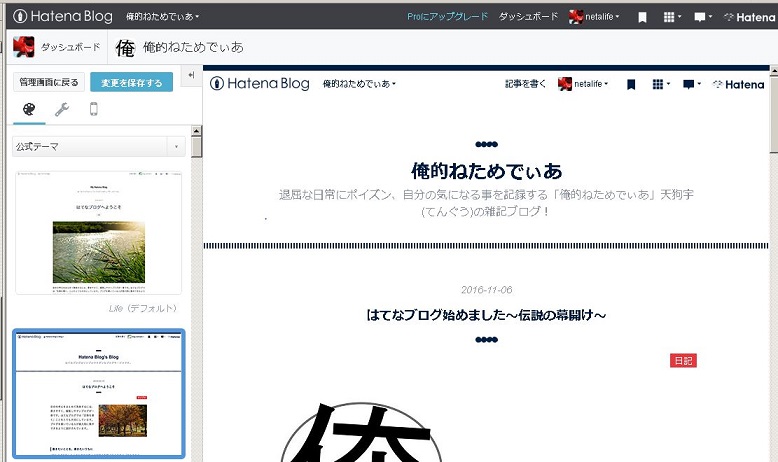Click the 管理画面に戻る button

pyautogui.click(x=49, y=82)
